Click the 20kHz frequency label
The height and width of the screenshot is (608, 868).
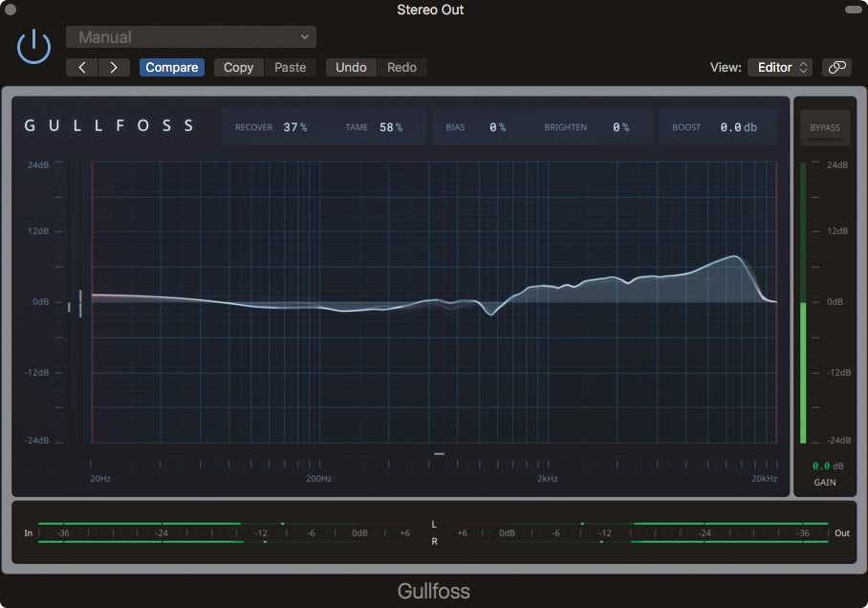click(764, 478)
